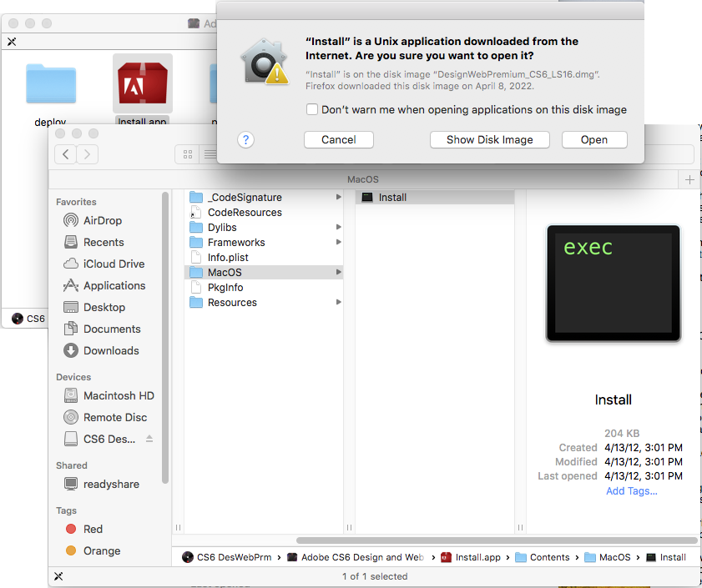Image resolution: width=702 pixels, height=588 pixels.
Task: Select Desktop in the sidebar
Action: pos(104,308)
